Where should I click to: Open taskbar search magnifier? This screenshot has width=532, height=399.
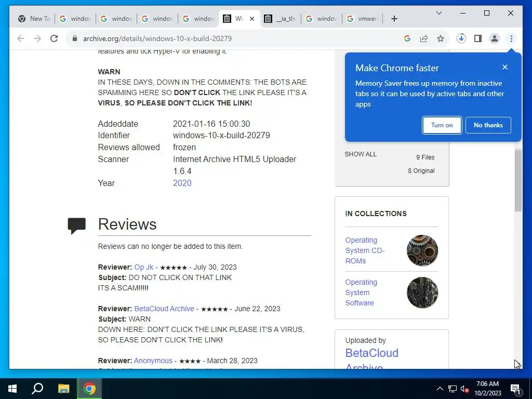click(37, 389)
